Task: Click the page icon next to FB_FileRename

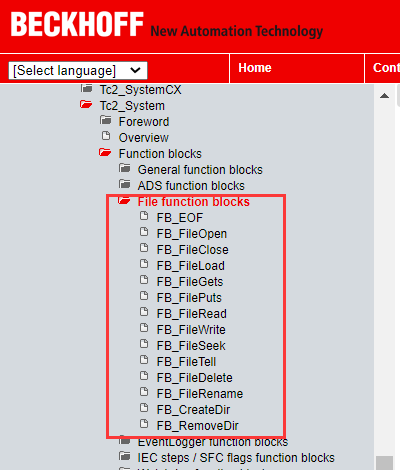Action: [144, 392]
